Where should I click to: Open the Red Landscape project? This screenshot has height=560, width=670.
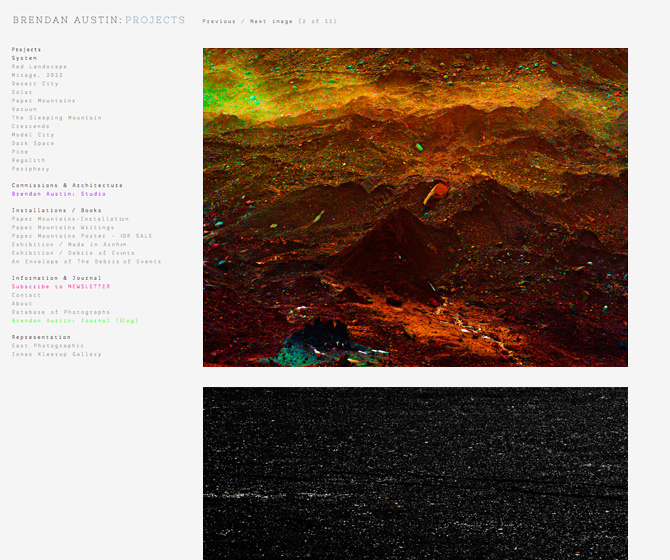pyautogui.click(x=40, y=67)
